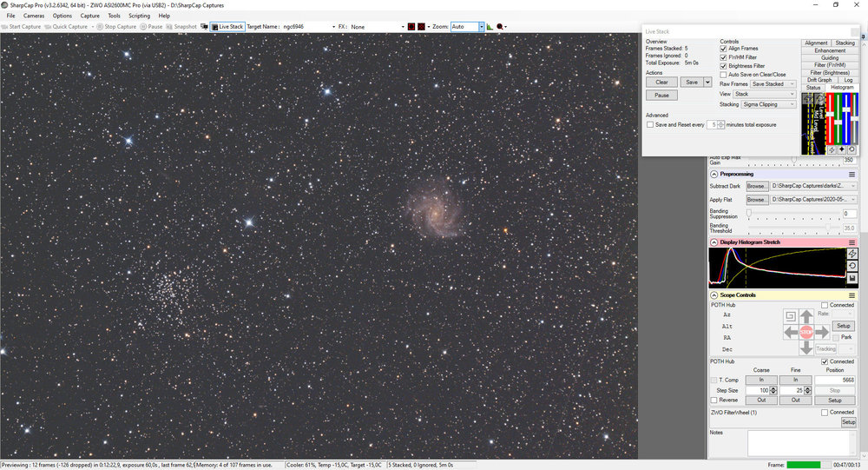Click the lightning icon under Live Stack histogram sliders
The image size is (868, 470).
(x=832, y=149)
